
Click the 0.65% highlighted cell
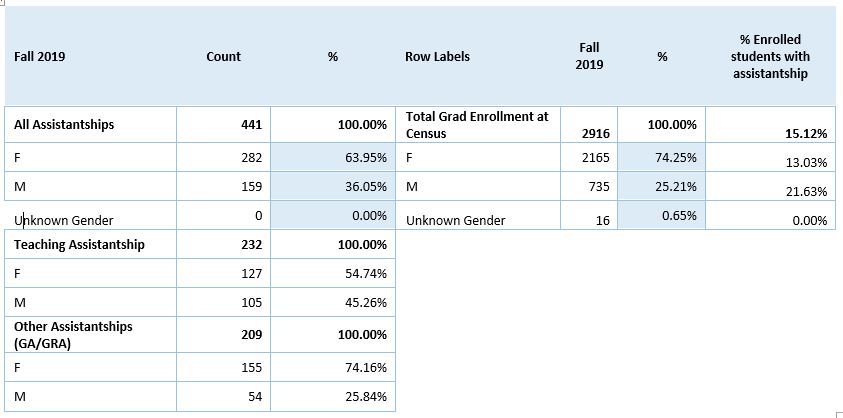coord(663,216)
